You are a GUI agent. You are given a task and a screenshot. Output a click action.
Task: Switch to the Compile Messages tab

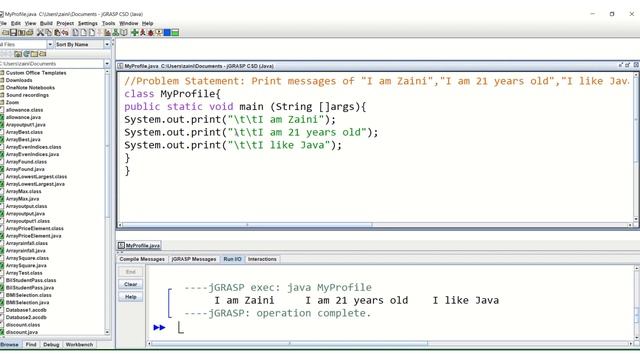(x=142, y=259)
